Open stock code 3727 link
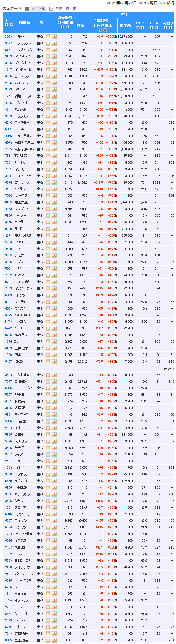 8,43
